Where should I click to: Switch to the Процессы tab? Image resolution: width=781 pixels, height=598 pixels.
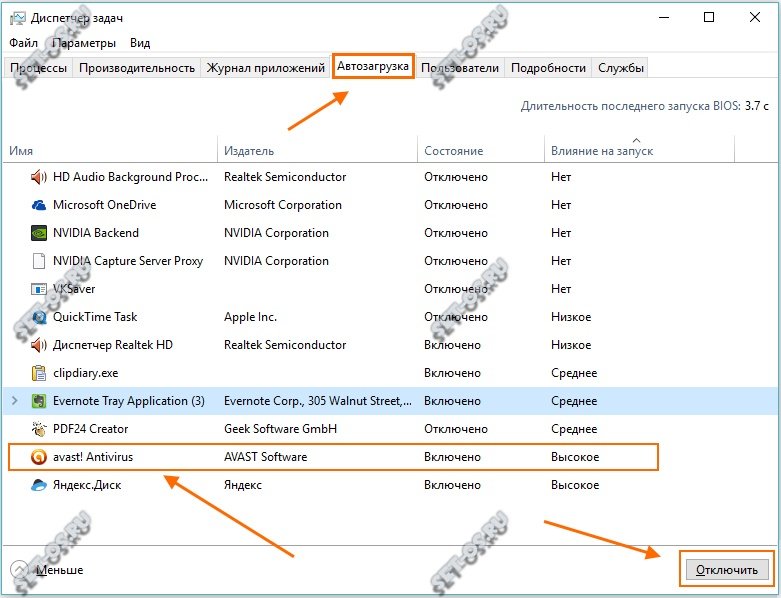point(38,68)
